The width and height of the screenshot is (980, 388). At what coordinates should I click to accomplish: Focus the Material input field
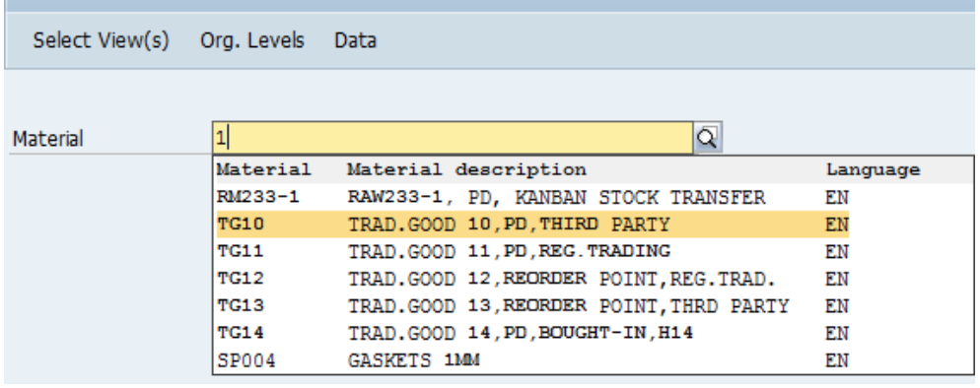tap(453, 137)
